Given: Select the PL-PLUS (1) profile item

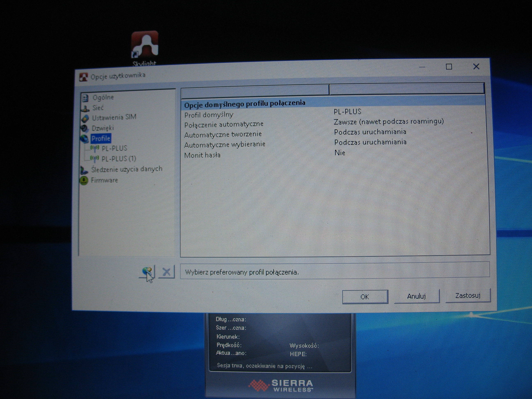Looking at the screenshot, I should point(119,159).
